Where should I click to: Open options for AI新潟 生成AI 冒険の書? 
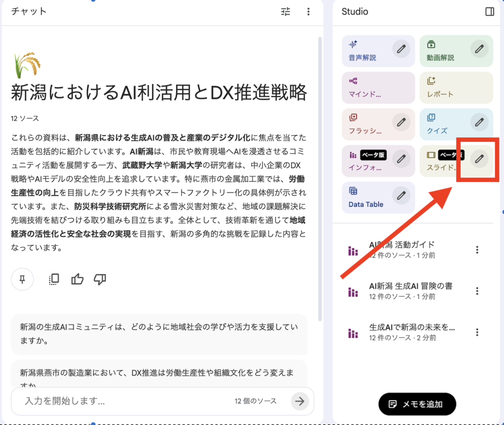[x=476, y=291]
